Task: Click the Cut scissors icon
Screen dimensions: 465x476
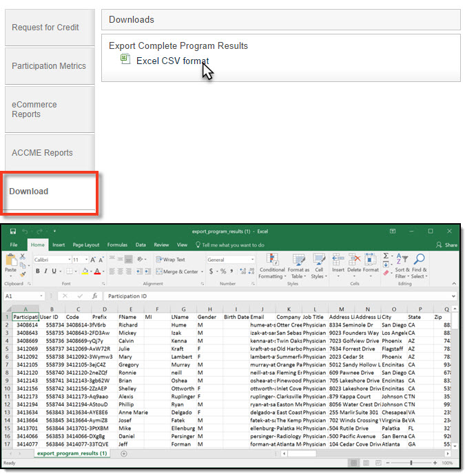Action: pyautogui.click(x=23, y=256)
